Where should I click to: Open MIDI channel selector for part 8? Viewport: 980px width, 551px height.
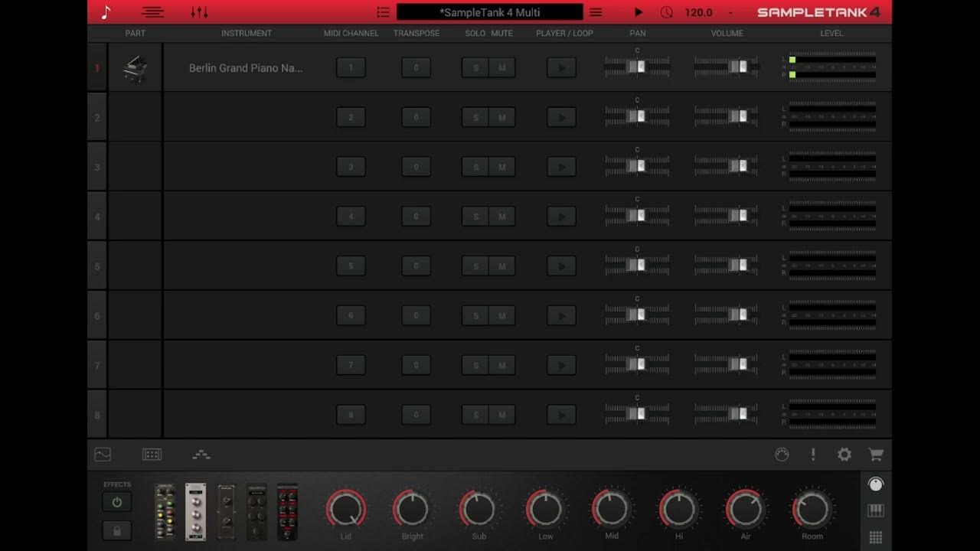click(351, 415)
